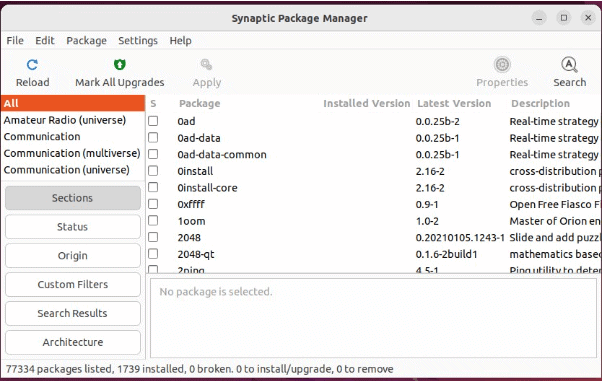Toggle status checkbox for 0ad-data
The width and height of the screenshot is (603, 381).
(x=153, y=138)
